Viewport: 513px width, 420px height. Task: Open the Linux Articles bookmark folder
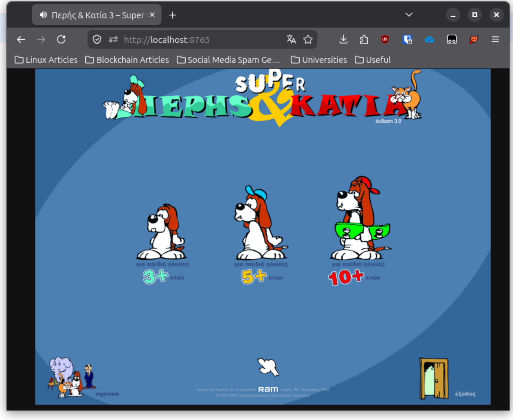tap(46, 60)
